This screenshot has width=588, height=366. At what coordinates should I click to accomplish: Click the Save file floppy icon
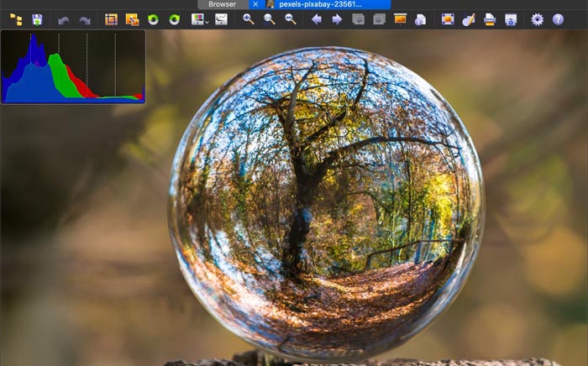[37, 19]
